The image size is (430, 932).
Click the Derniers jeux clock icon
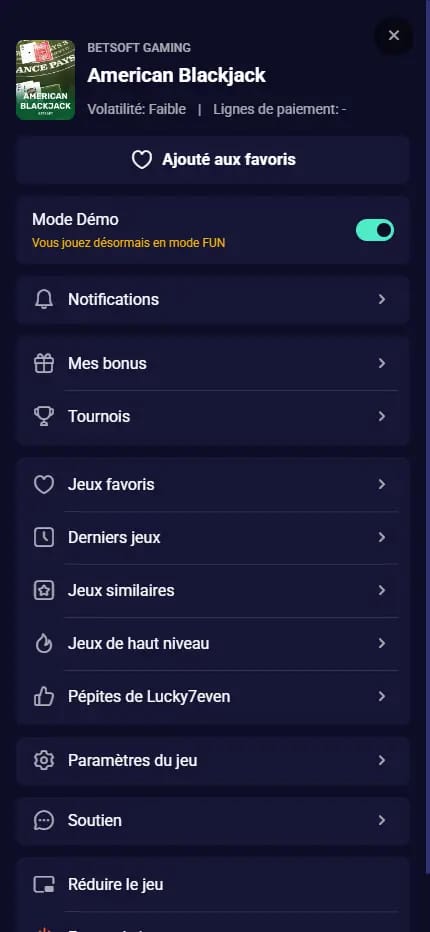point(43,537)
